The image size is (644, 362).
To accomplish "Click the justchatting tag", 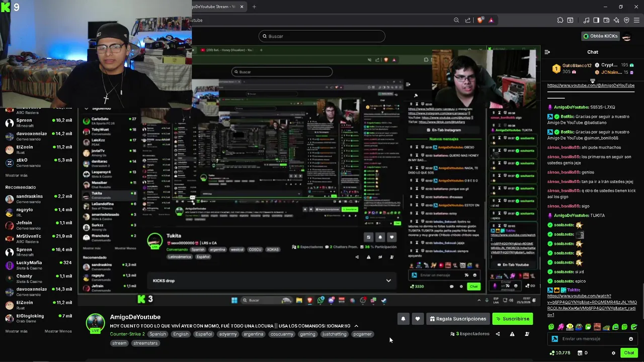I will 335,334.
